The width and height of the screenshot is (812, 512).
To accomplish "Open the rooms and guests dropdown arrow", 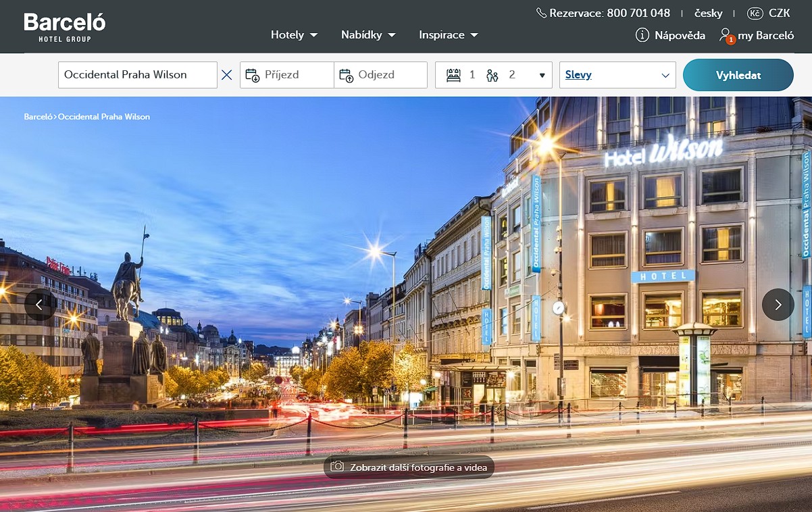I will 542,75.
